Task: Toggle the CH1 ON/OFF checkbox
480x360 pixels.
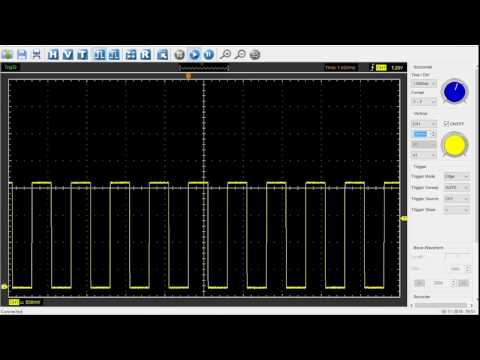Action: pyautogui.click(x=446, y=124)
